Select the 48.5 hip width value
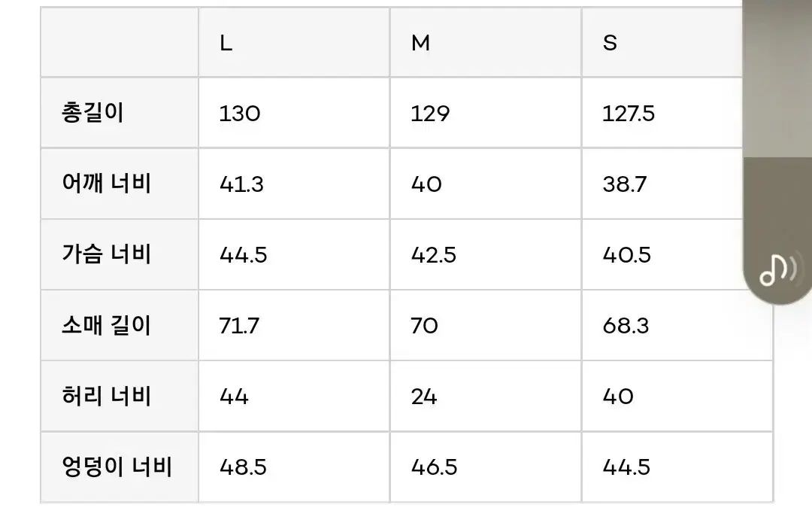This screenshot has height=520, width=812. pos(243,467)
